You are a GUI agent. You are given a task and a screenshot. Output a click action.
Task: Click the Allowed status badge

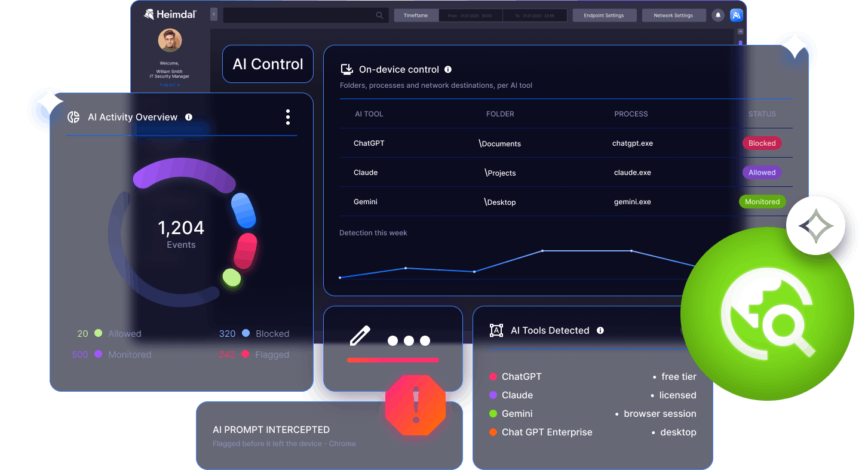click(762, 173)
